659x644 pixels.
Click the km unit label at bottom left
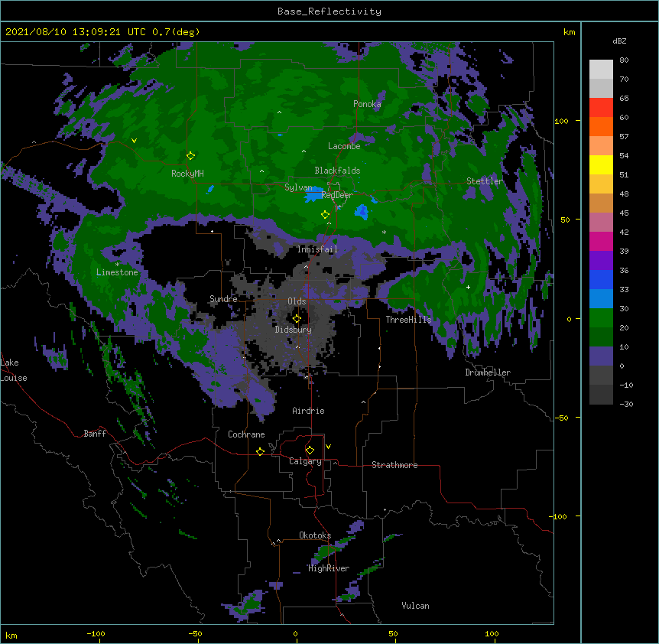pos(11,635)
